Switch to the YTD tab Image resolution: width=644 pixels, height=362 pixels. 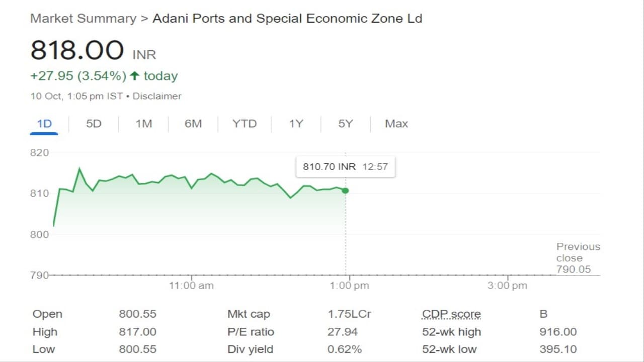(244, 124)
